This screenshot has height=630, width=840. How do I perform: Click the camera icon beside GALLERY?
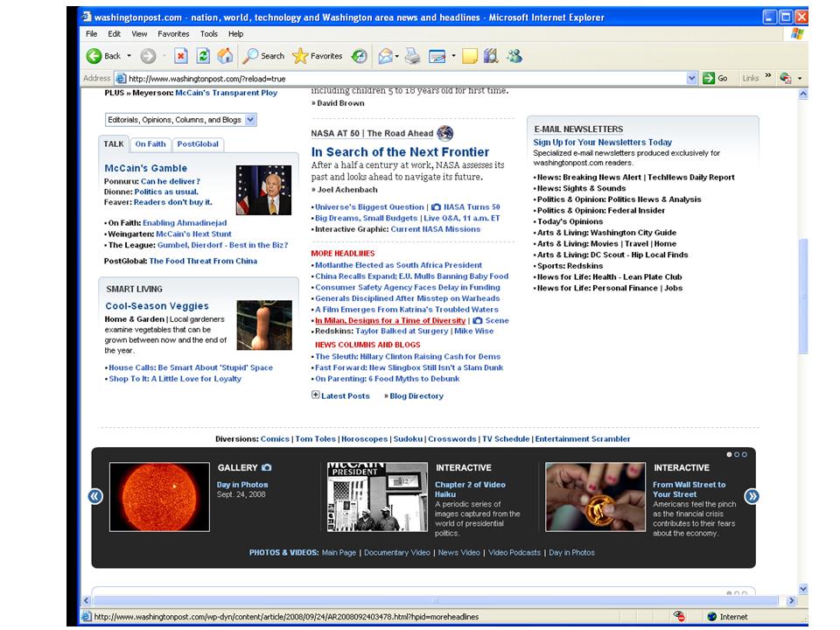click(x=266, y=467)
